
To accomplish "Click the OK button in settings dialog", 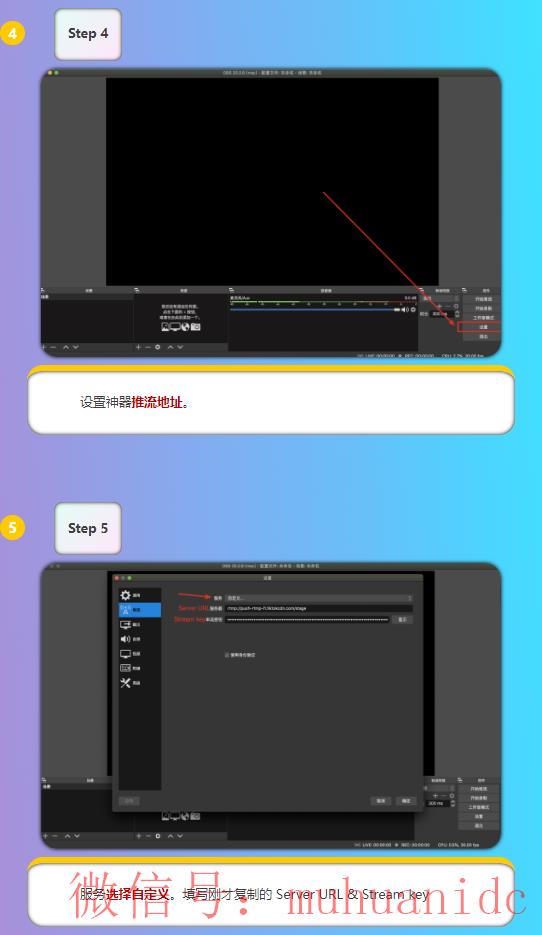I will click(406, 801).
